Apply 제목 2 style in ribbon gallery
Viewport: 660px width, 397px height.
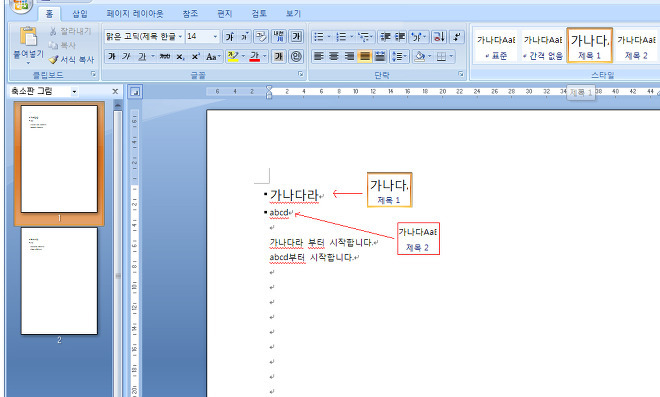[x=636, y=46]
